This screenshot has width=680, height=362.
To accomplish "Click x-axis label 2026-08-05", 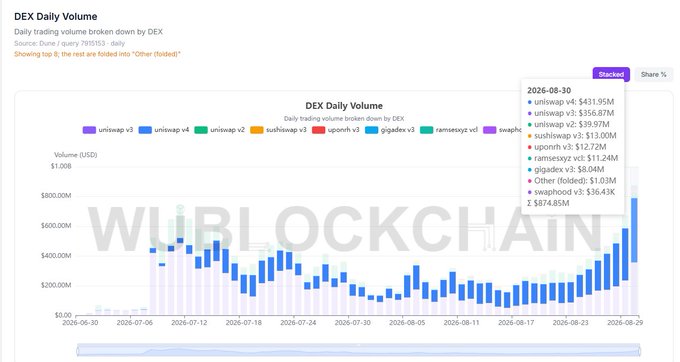I will (x=407, y=323).
